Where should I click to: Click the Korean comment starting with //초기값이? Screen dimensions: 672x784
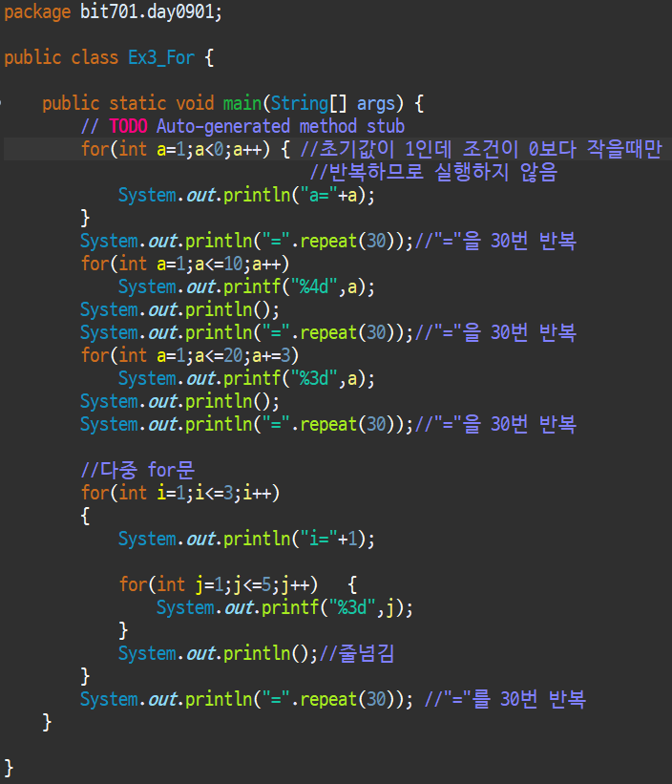click(x=481, y=149)
